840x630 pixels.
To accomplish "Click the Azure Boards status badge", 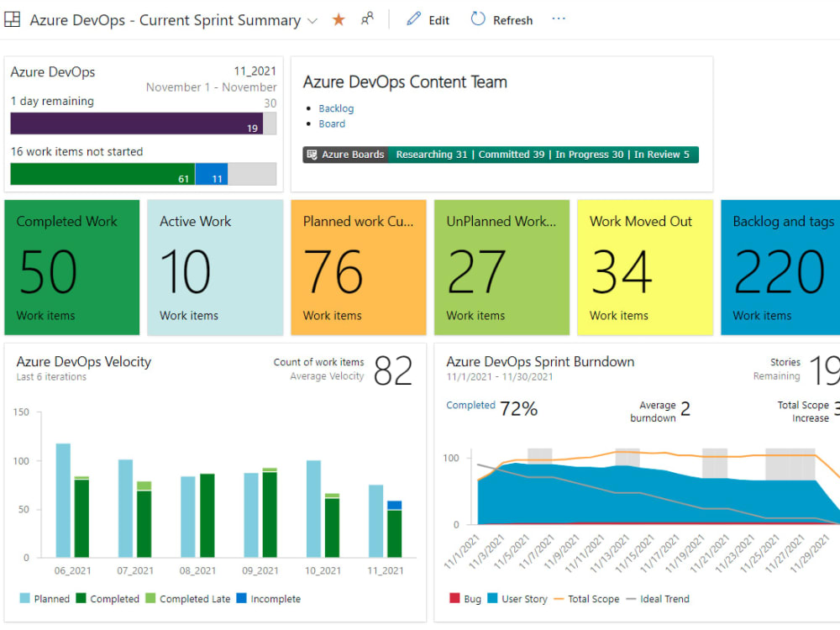I will 501,155.
